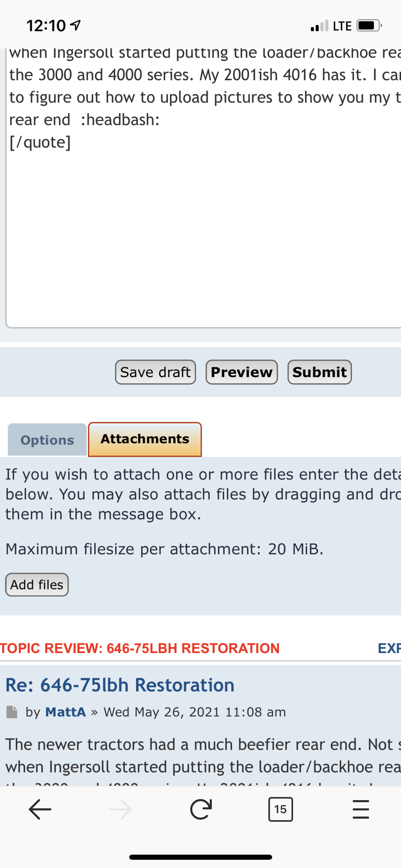Tap the browser forward arrow
This screenshot has width=401, height=868.
tap(120, 809)
